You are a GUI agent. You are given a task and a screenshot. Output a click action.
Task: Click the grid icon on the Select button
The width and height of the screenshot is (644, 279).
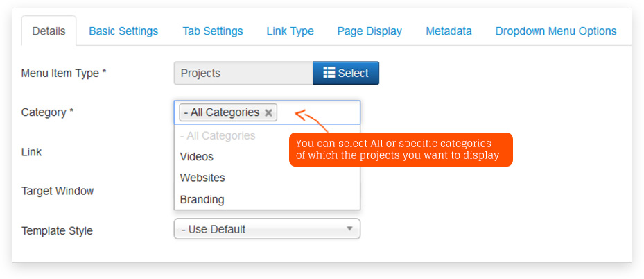pos(329,73)
